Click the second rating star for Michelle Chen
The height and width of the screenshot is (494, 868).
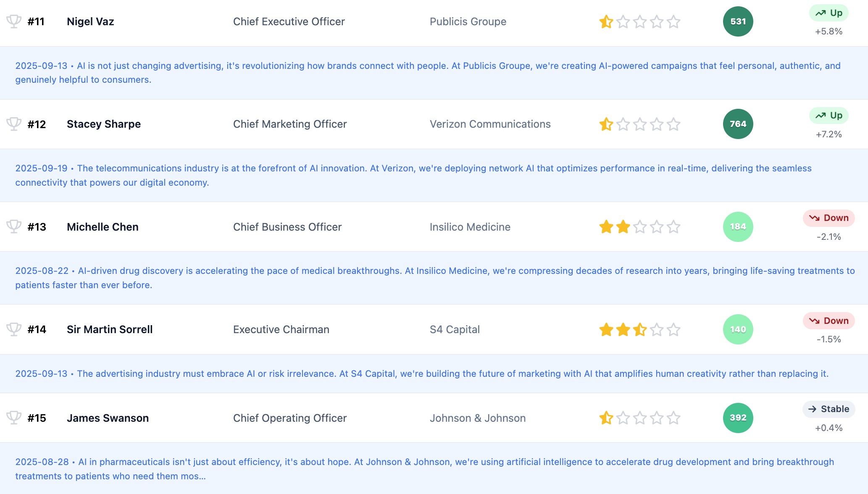click(x=623, y=227)
